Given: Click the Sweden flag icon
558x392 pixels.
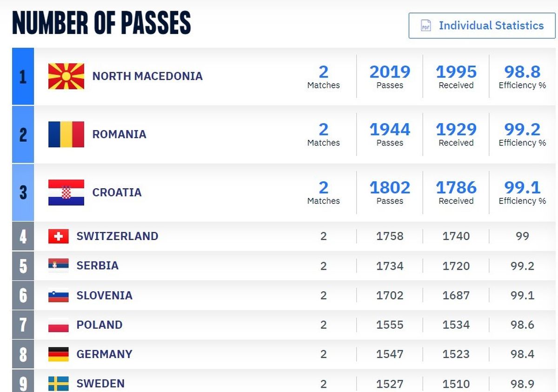Looking at the screenshot, I should pyautogui.click(x=59, y=384).
